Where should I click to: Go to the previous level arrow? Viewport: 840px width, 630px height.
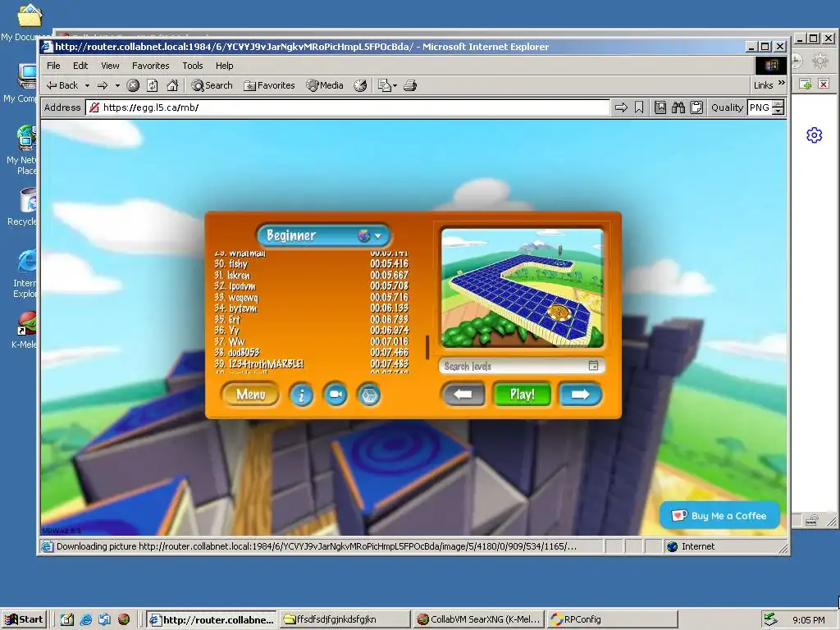click(463, 395)
